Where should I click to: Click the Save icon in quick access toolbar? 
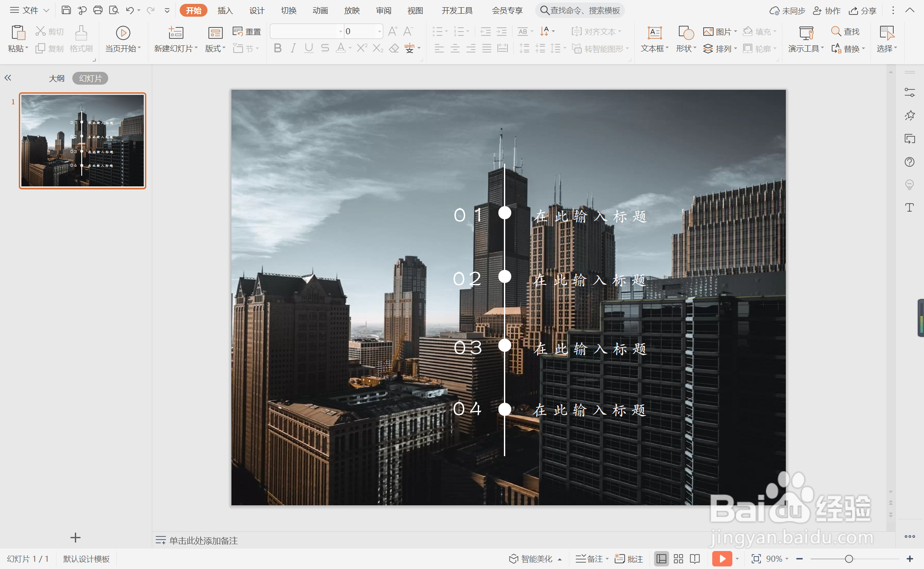(66, 10)
